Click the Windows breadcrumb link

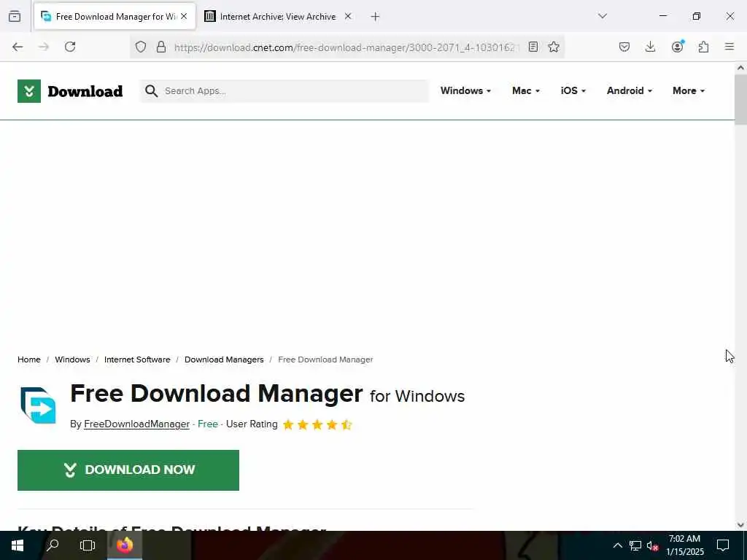pyautogui.click(x=72, y=359)
